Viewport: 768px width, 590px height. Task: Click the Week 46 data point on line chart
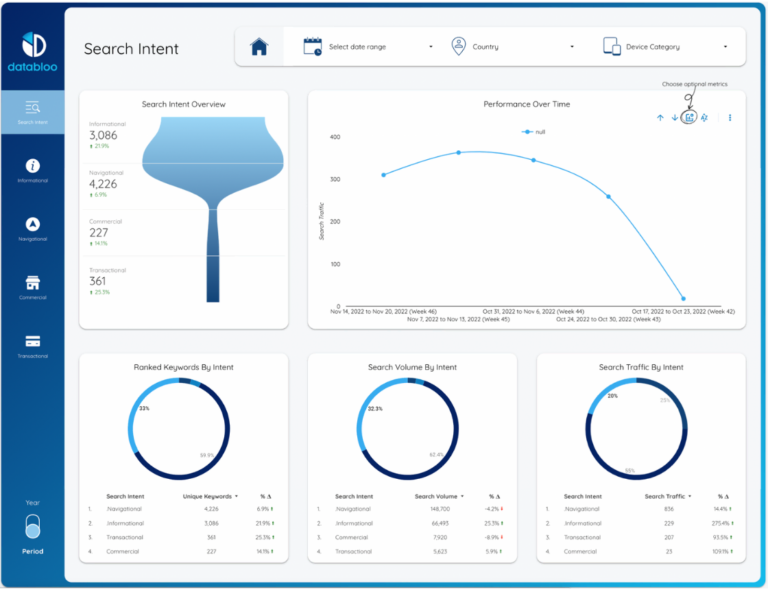384,175
